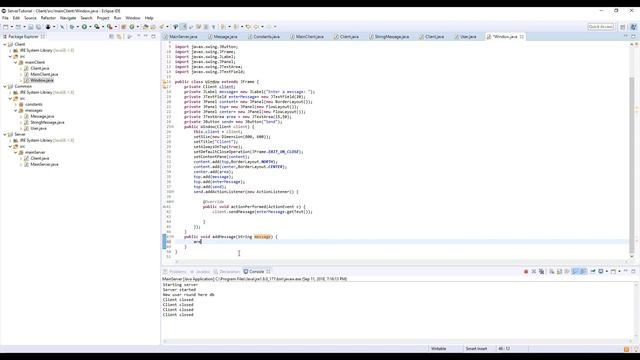Toggle Show Console on standard error change
Viewport: 640px width, 360px height.
click(583, 271)
